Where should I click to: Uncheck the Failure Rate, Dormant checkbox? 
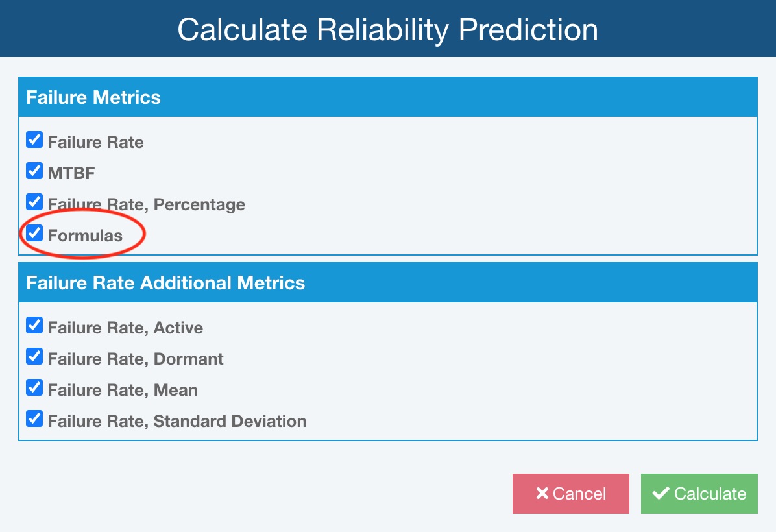click(34, 357)
